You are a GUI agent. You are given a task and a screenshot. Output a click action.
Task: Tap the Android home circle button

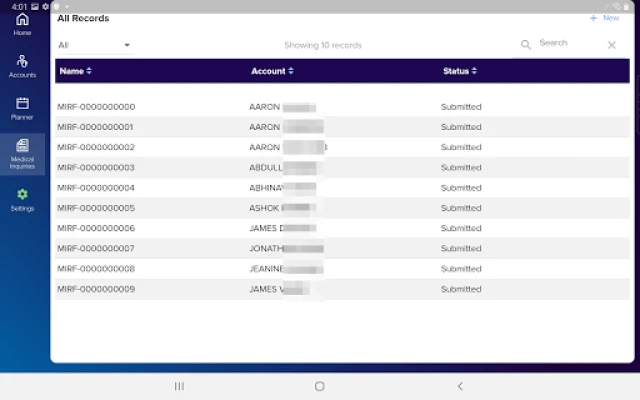[320, 386]
